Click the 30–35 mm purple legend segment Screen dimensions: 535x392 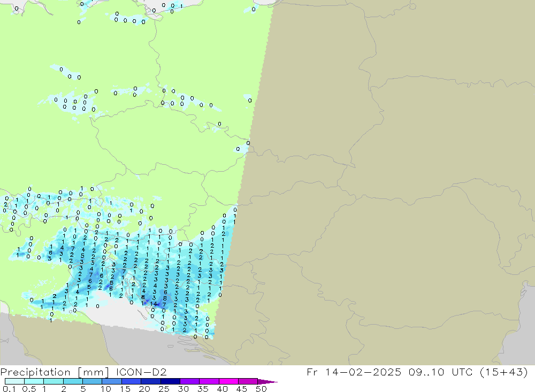pyautogui.click(x=190, y=381)
